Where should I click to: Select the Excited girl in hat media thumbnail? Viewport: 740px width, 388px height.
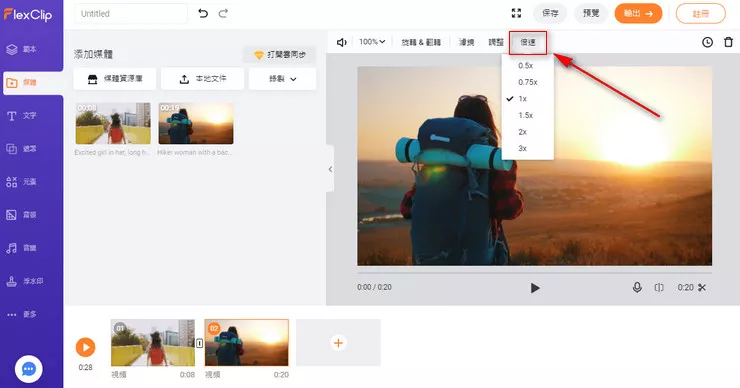113,124
